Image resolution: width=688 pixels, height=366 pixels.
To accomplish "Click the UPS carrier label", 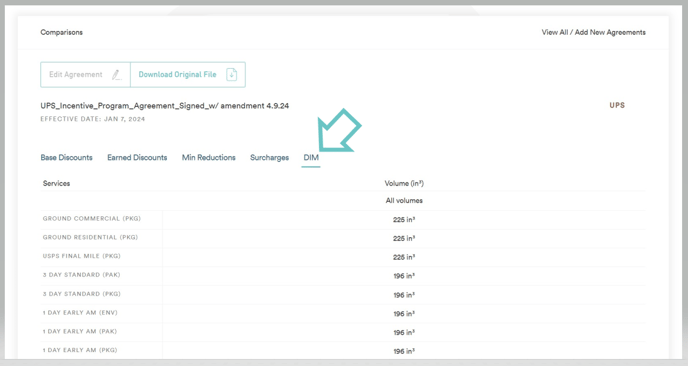I will click(x=617, y=105).
